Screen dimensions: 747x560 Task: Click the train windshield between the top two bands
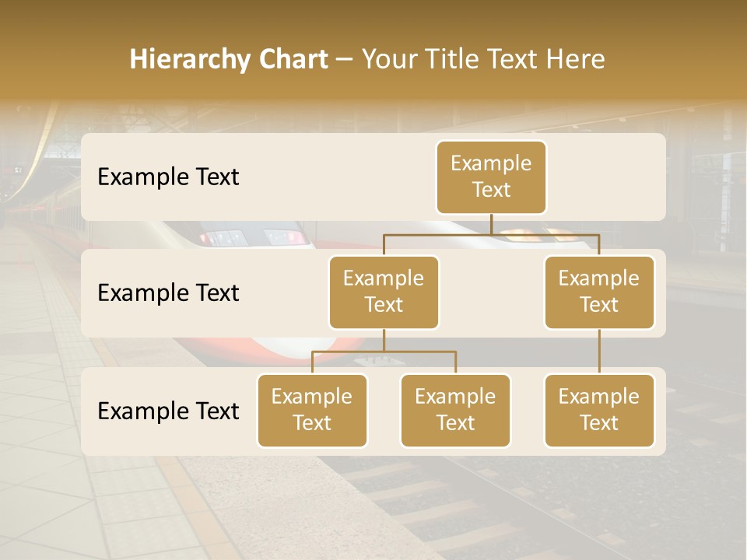point(249,235)
